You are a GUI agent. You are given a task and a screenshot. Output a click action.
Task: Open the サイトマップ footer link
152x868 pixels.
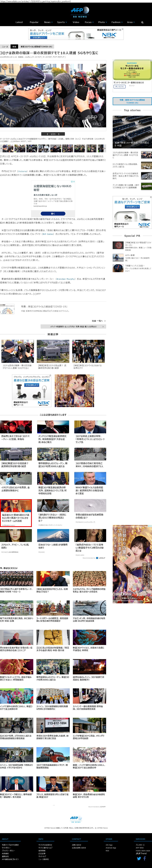[42, 856]
